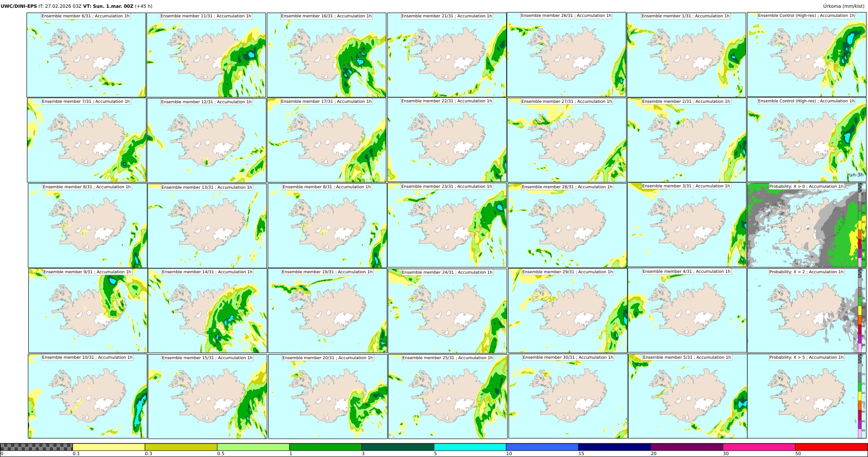
Task: Select the Ensemble member 21/31 precipitation map
Action: pos(447,55)
